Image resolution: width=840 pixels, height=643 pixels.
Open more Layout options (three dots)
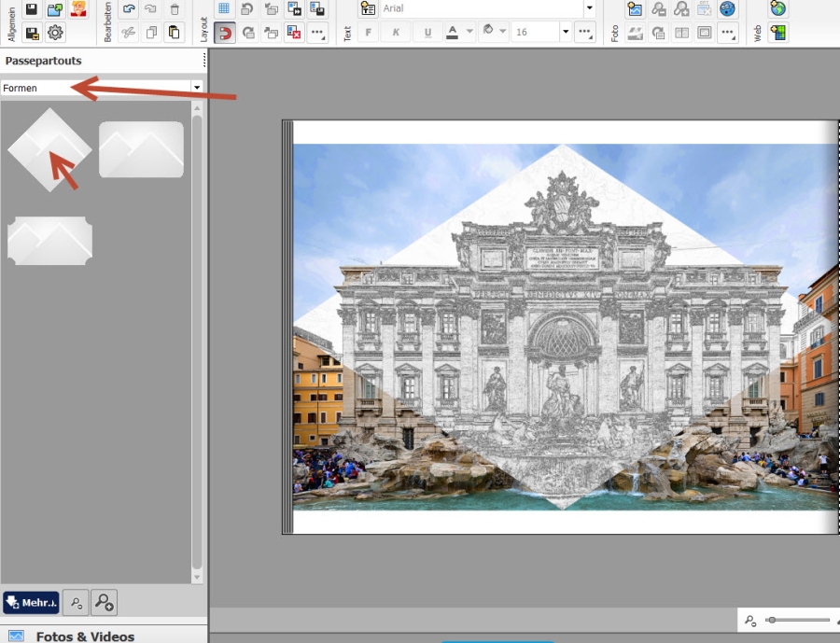pos(317,33)
